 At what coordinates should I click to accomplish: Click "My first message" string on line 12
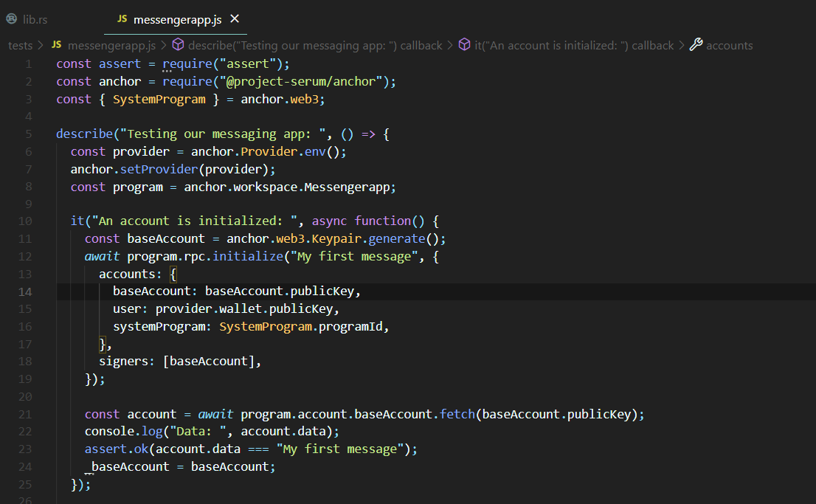pyautogui.click(x=354, y=257)
